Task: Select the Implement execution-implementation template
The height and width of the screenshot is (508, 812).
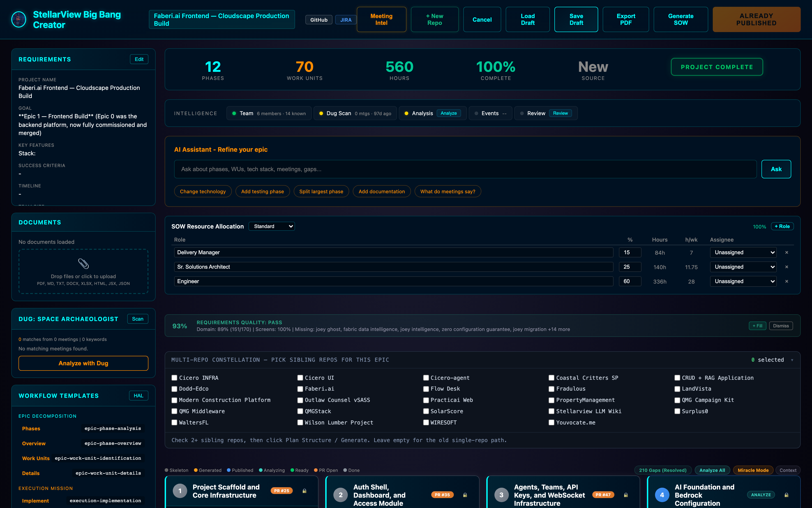Action: click(81, 501)
